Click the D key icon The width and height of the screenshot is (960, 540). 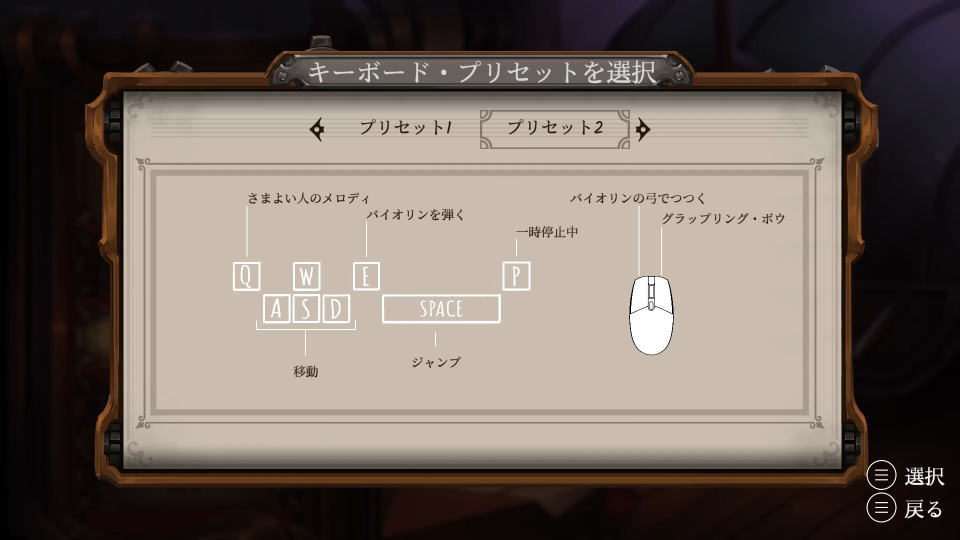(x=336, y=309)
